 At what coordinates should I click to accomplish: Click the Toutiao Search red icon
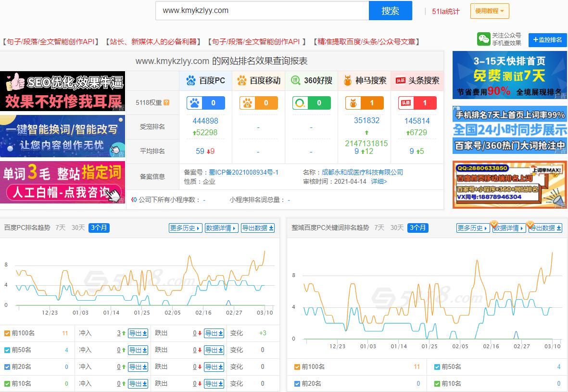[400, 80]
